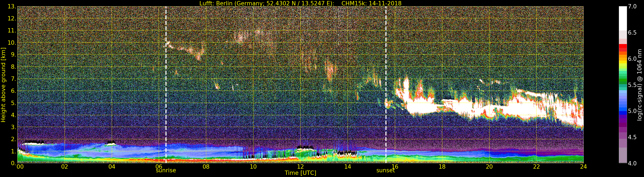Click the time-axis tick label '00'
Viewport: 644px width, 177px height.
[20, 167]
